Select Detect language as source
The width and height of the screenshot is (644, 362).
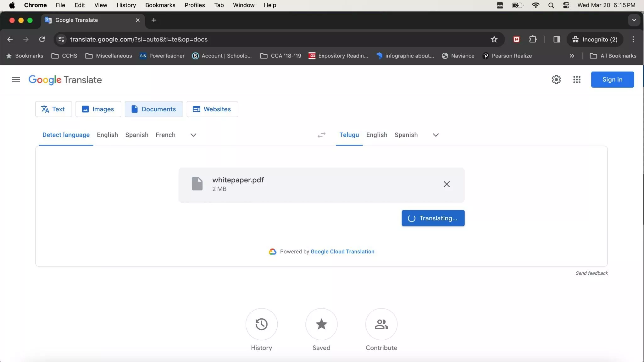tap(66, 135)
